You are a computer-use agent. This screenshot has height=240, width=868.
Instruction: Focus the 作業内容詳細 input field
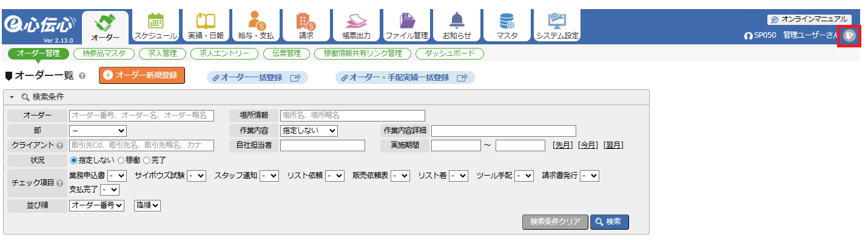[503, 131]
